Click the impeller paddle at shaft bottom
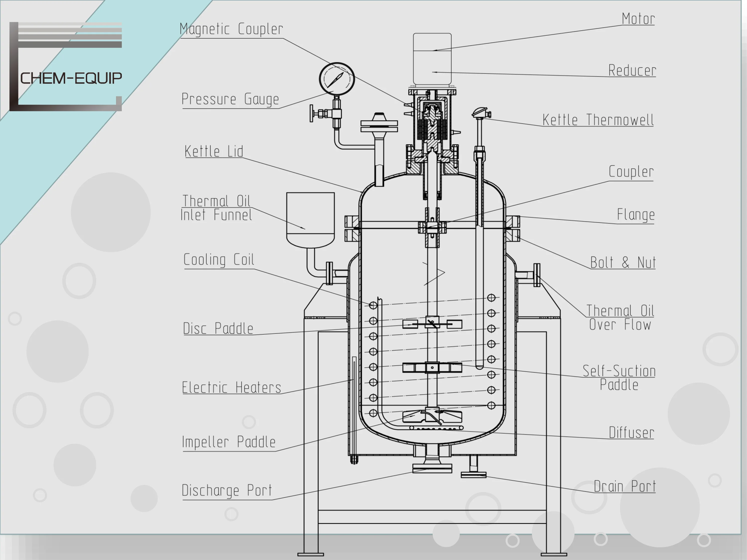This screenshot has height=560, width=747. click(x=432, y=416)
